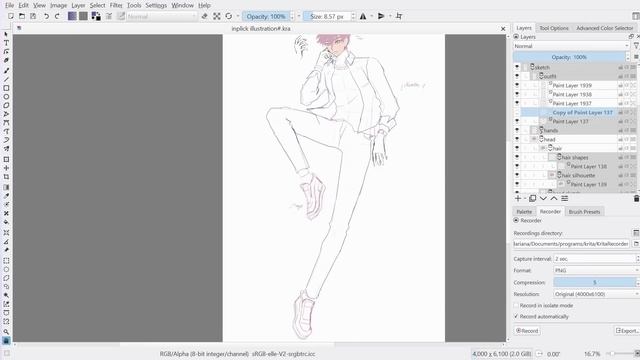640x360 pixels.
Task: Click the Undo arrow in toolbar
Action: [x=46, y=16]
